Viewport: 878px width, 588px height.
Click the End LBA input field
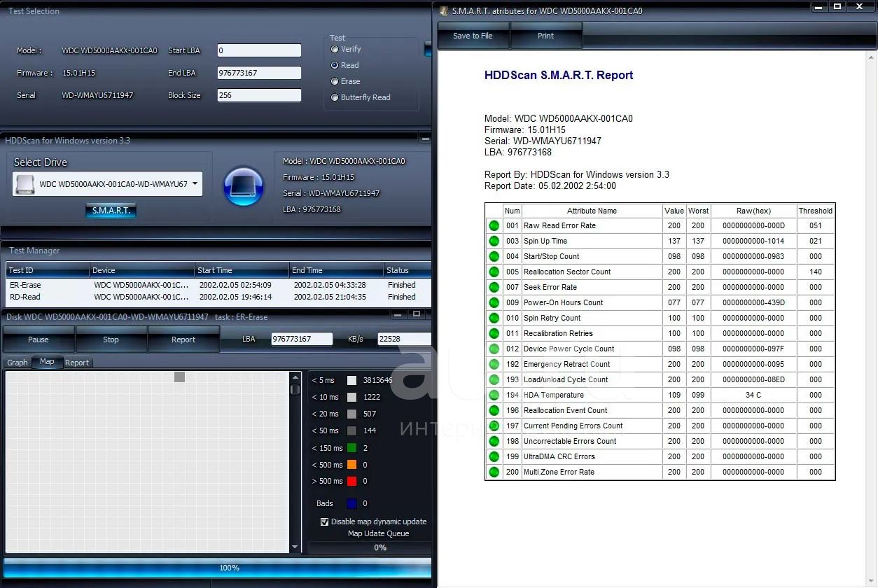pyautogui.click(x=259, y=73)
